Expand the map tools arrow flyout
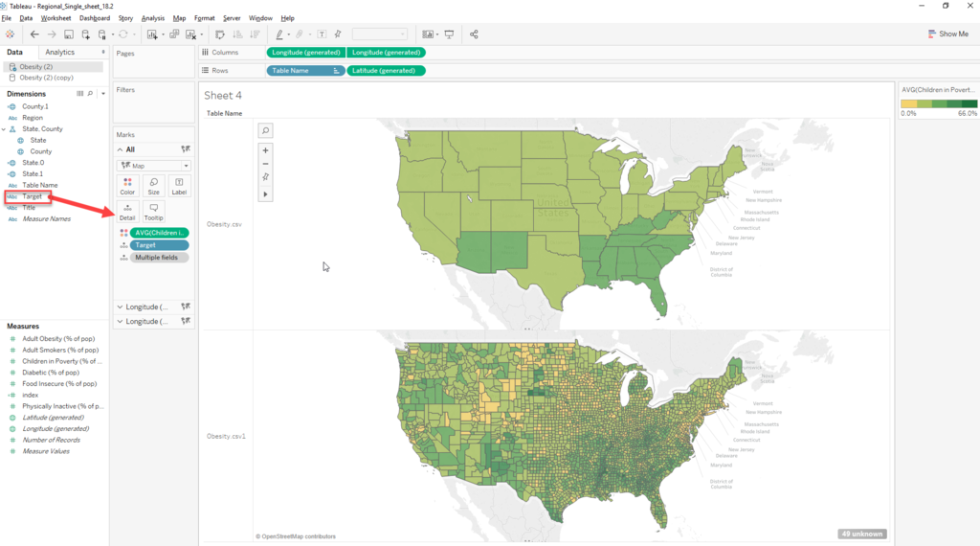Viewport: 980px width, 546px height. pos(266,194)
